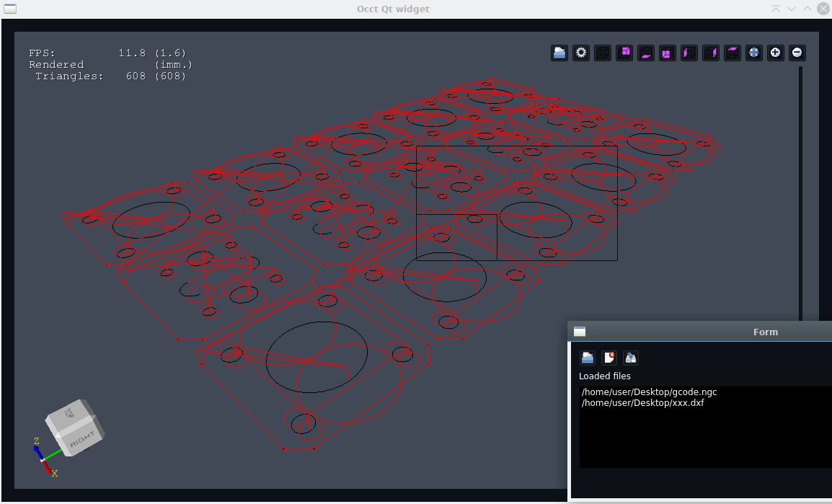Click the Form window title text

tap(766, 332)
